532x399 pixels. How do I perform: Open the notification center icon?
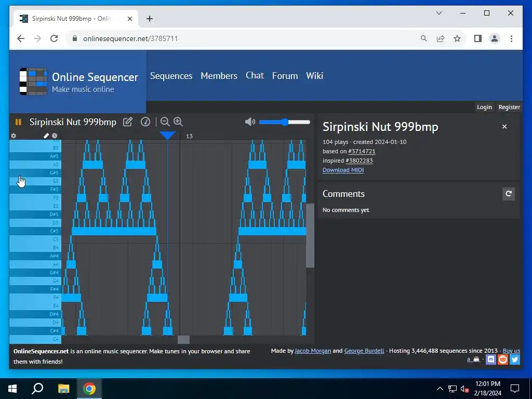pyautogui.click(x=515, y=389)
